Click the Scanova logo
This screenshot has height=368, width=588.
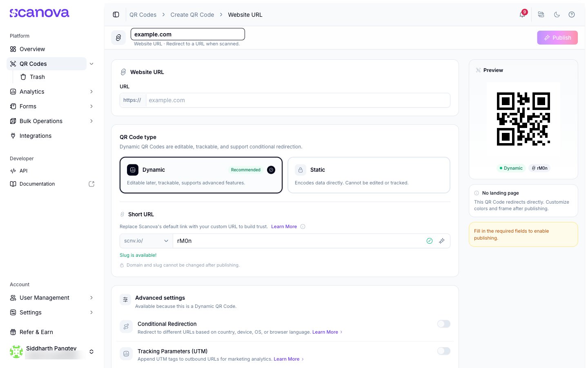pos(40,13)
